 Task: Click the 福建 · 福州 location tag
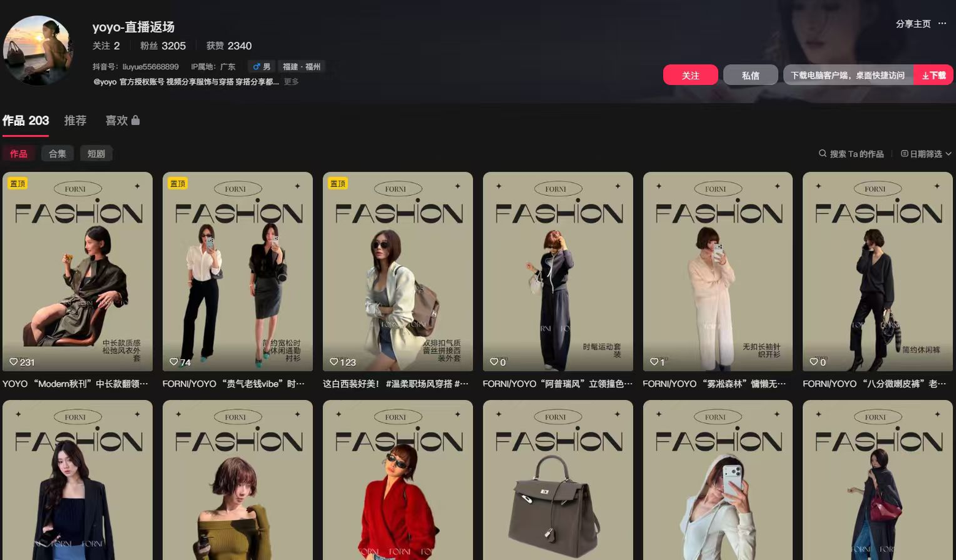tap(302, 66)
